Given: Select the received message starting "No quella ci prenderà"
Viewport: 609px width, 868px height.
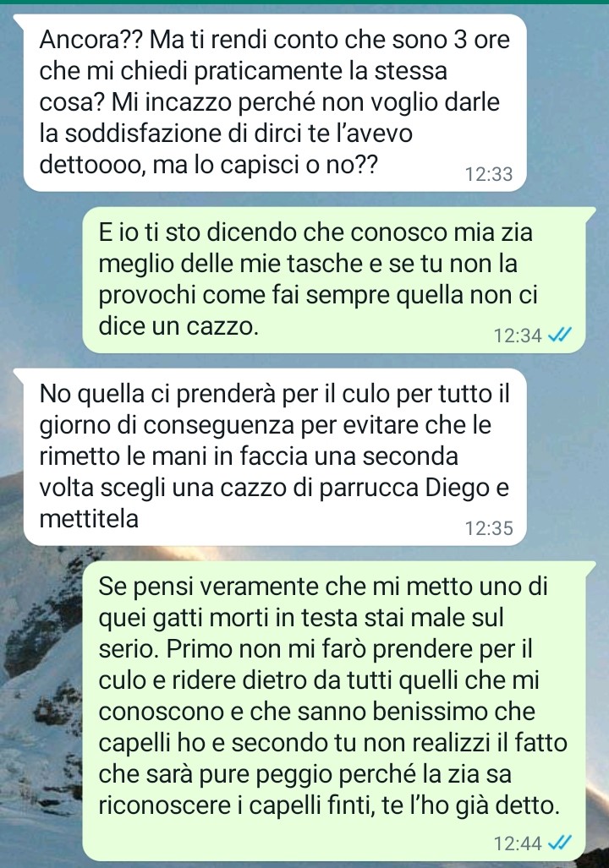Looking at the screenshot, I should click(x=275, y=456).
